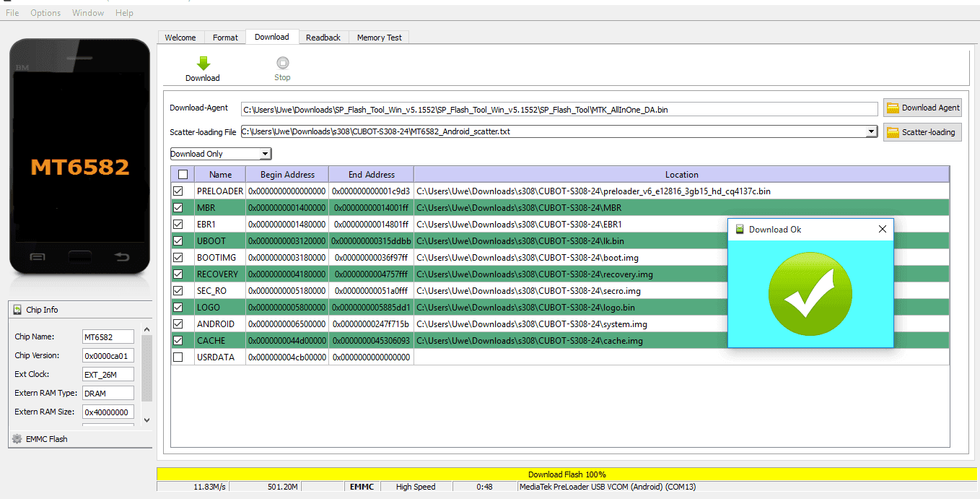This screenshot has height=499, width=980.
Task: Uncheck the LOGO partition checkbox
Action: pyautogui.click(x=178, y=308)
